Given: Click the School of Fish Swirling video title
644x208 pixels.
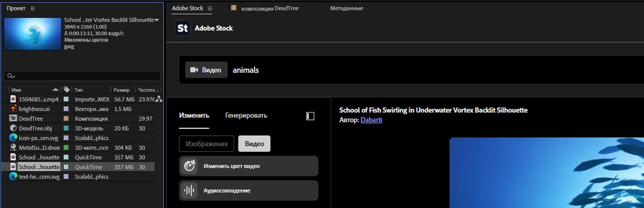Looking at the screenshot, I should point(433,110).
